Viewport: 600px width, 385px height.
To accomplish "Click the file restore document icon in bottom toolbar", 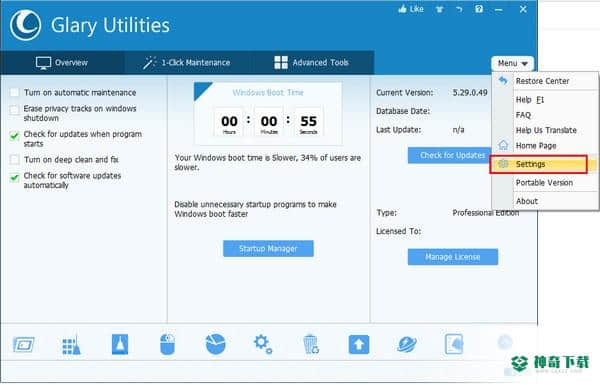I will pos(454,344).
